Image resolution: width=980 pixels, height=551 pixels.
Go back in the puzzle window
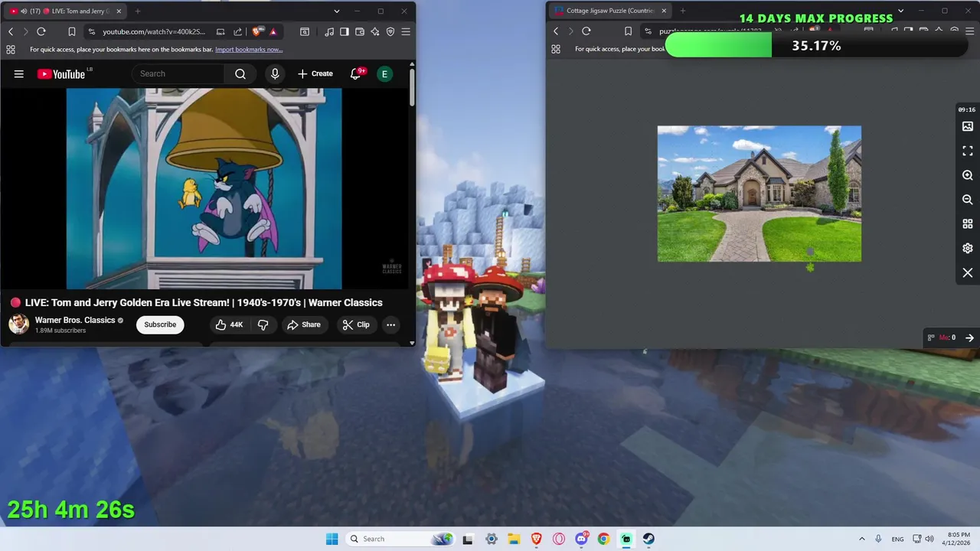click(556, 31)
